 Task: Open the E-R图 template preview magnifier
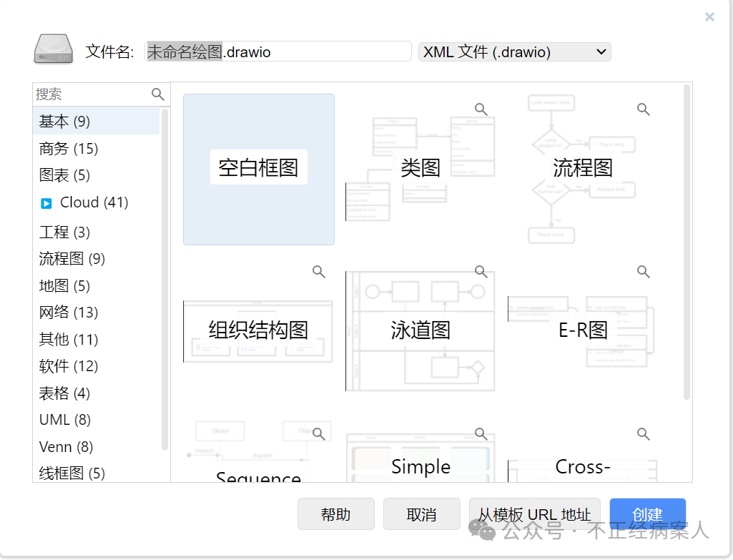click(642, 271)
